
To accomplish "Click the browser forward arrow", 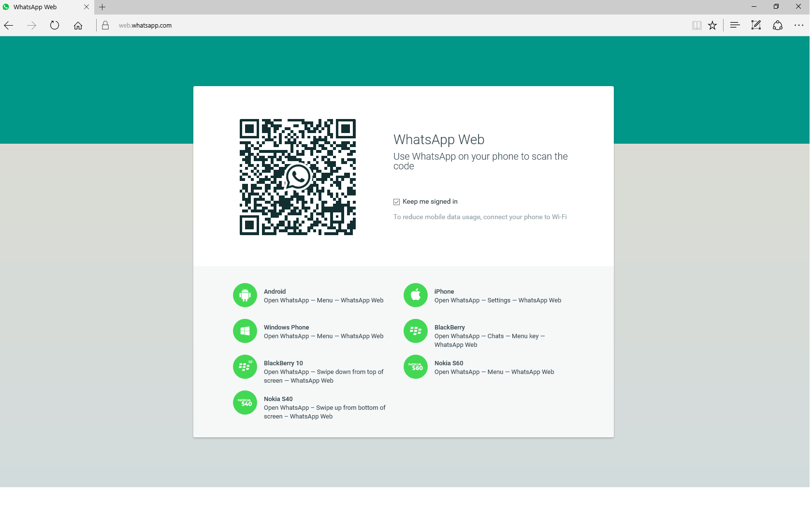I will pyautogui.click(x=31, y=26).
